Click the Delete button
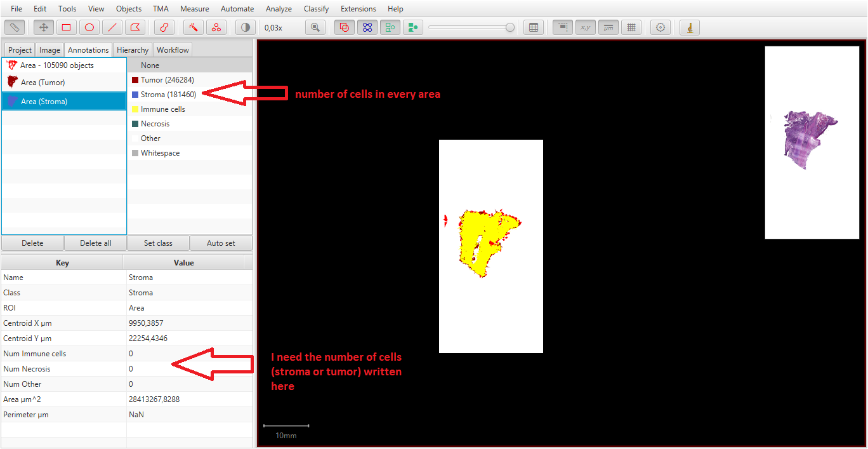Image resolution: width=868 pixels, height=449 pixels. (32, 243)
